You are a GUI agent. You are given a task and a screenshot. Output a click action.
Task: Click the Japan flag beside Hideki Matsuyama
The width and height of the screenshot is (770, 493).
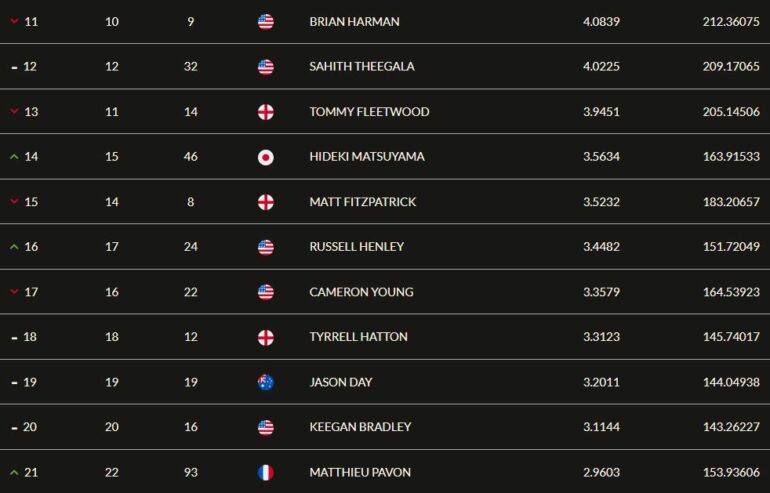[x=266, y=157]
